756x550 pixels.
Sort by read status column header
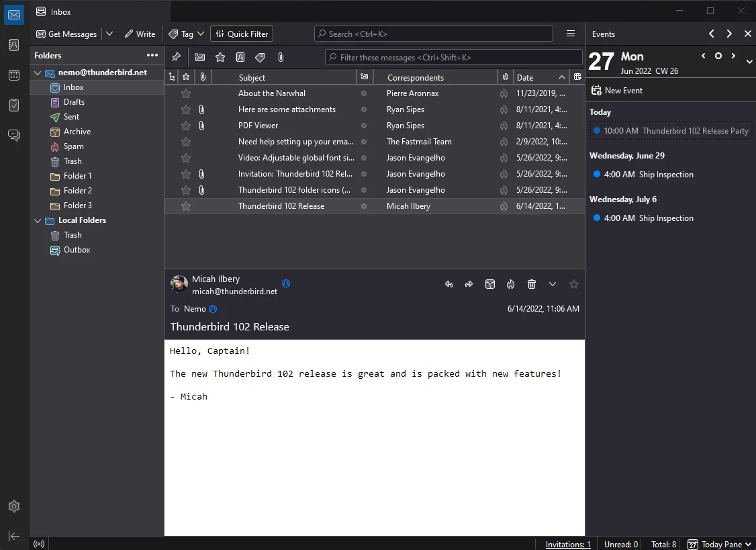click(365, 77)
